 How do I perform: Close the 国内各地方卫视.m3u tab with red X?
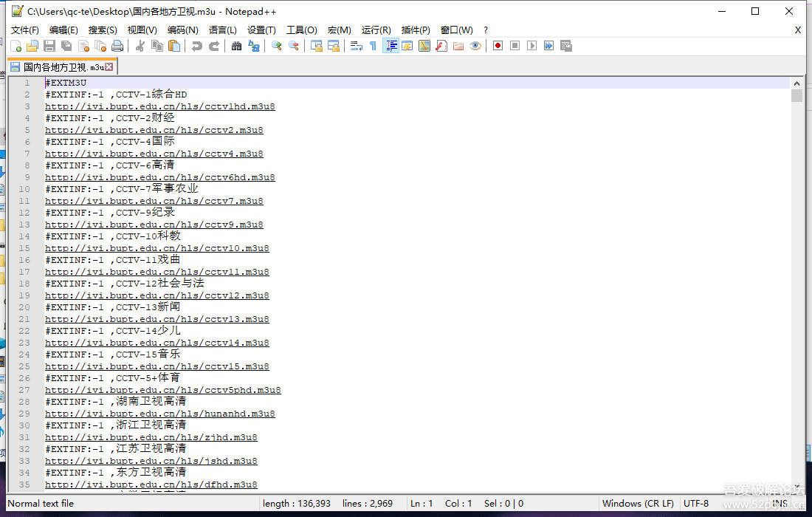pos(109,66)
